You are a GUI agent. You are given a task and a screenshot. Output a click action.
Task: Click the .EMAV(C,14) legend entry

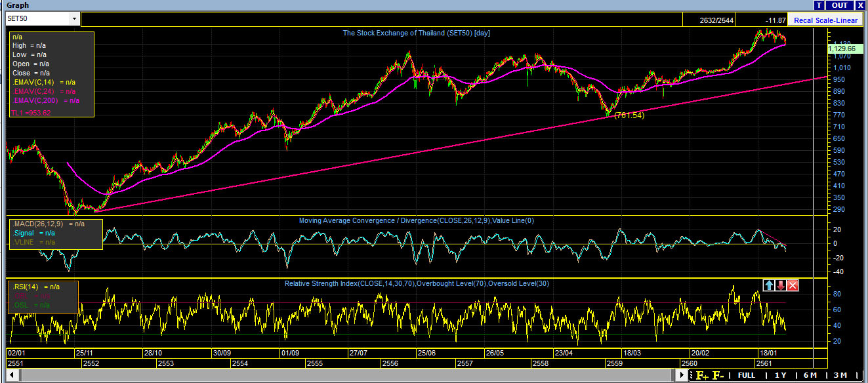[x=44, y=82]
